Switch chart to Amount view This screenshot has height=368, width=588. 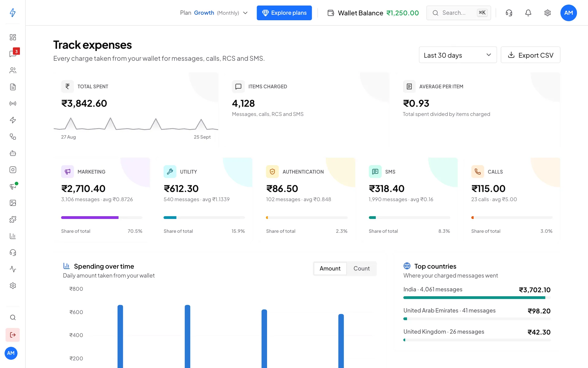pyautogui.click(x=330, y=268)
